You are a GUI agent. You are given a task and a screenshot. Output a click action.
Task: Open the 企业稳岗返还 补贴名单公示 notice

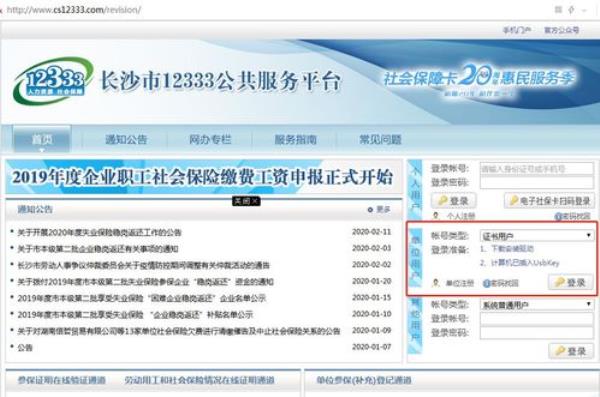(135, 315)
